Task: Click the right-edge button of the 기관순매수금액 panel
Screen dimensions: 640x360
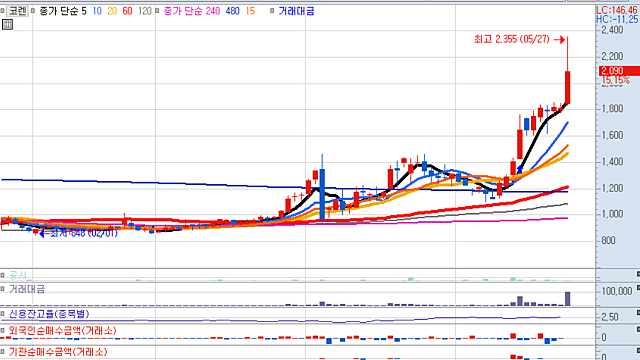Action: (x=638, y=350)
